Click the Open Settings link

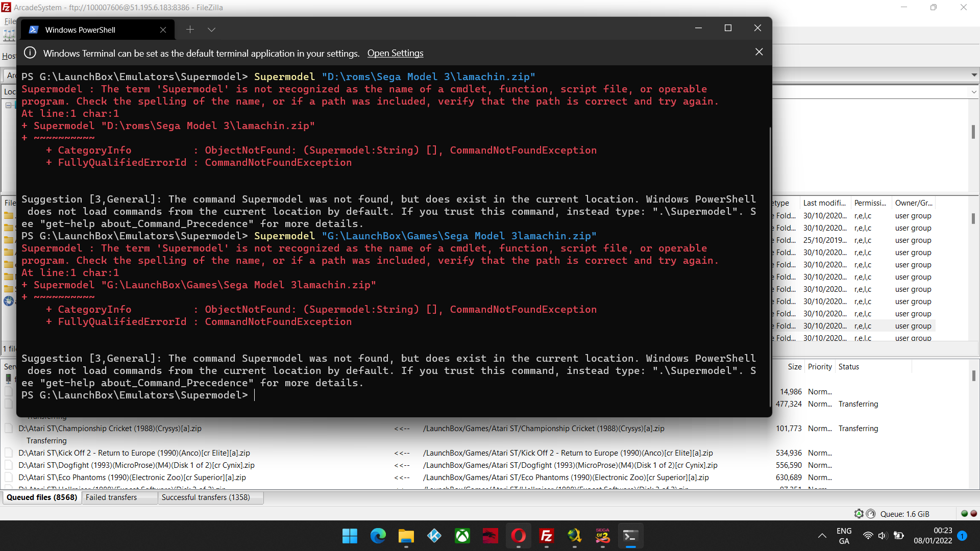click(395, 53)
